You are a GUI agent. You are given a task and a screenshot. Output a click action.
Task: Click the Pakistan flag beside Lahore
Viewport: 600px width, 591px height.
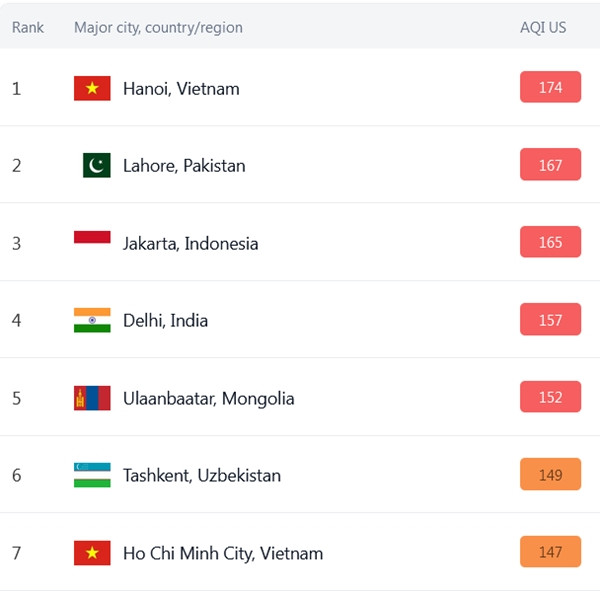[96, 165]
